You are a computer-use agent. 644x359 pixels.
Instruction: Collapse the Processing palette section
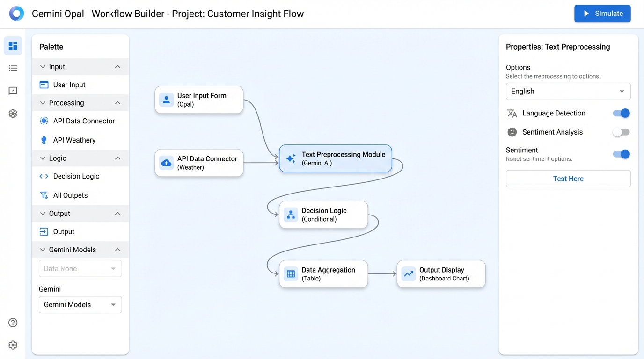pos(117,103)
